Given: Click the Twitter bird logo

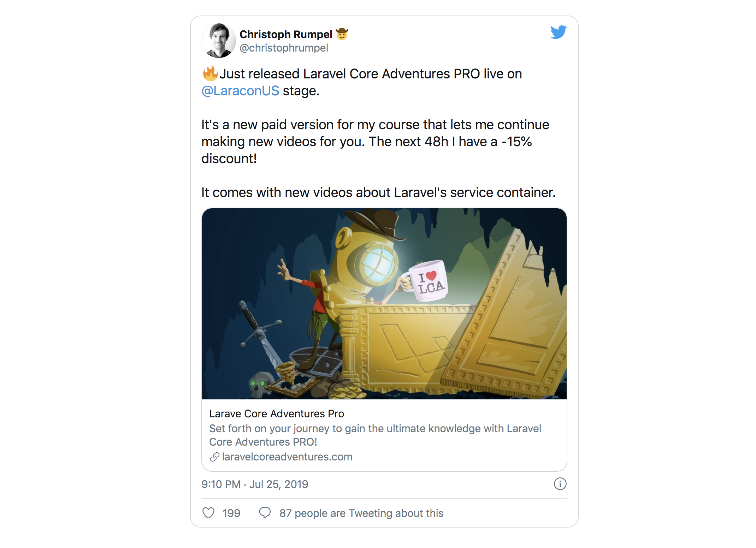Looking at the screenshot, I should [x=559, y=32].
